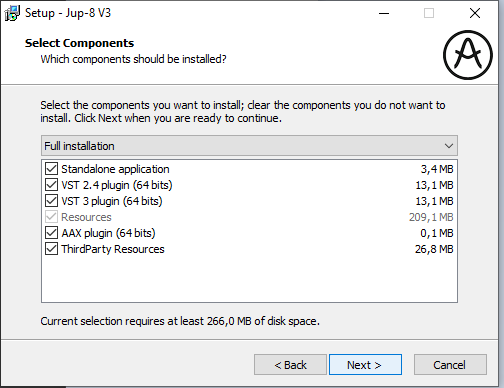Close the setup window
This screenshot has width=504, height=388.
[475, 13]
